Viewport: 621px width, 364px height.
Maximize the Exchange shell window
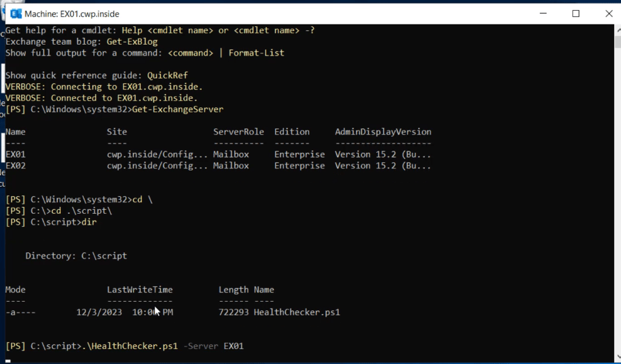click(x=576, y=14)
